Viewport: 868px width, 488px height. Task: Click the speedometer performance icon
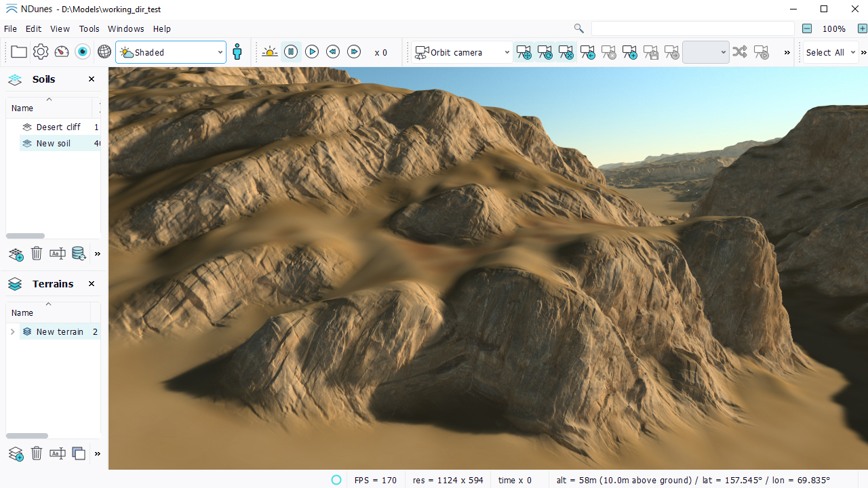tap(62, 52)
